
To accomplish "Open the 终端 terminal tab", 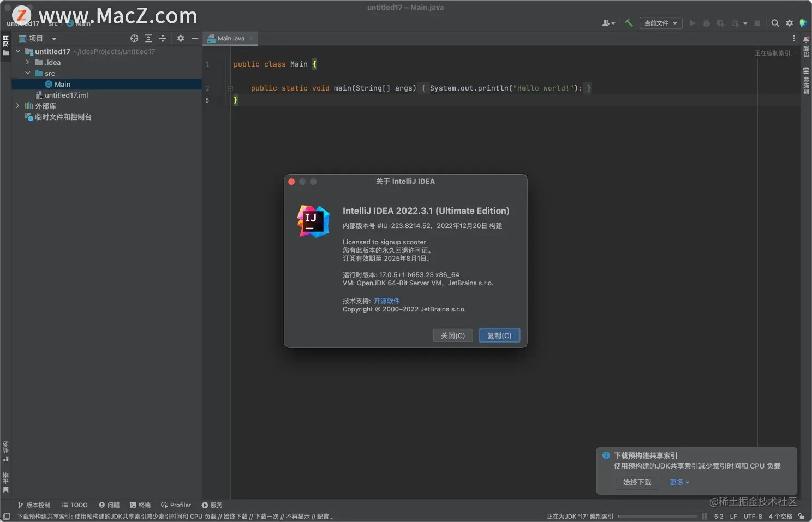I will click(x=140, y=505).
